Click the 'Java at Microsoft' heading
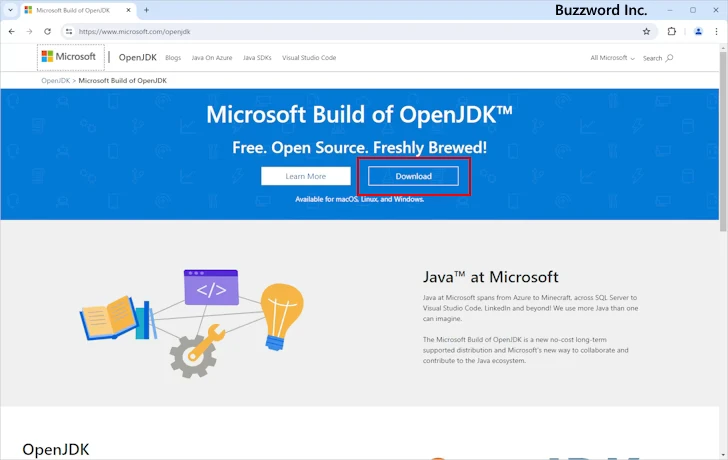 tap(490, 277)
